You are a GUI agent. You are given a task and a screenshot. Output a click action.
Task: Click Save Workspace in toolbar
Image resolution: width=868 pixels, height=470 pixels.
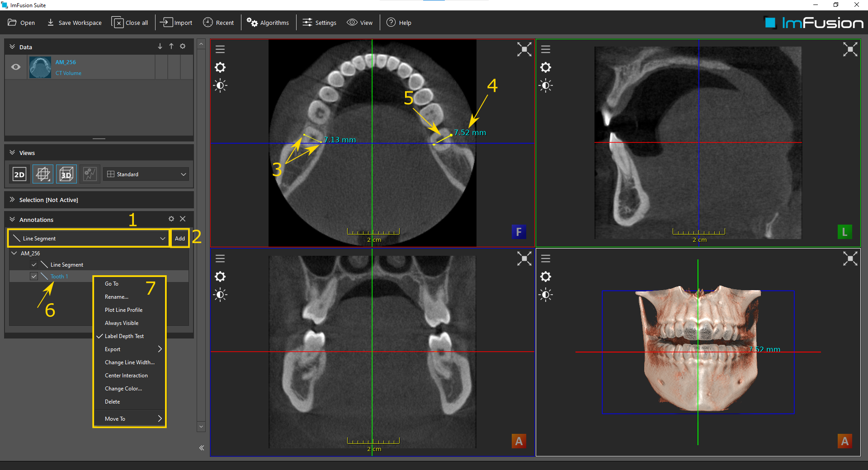(x=75, y=23)
